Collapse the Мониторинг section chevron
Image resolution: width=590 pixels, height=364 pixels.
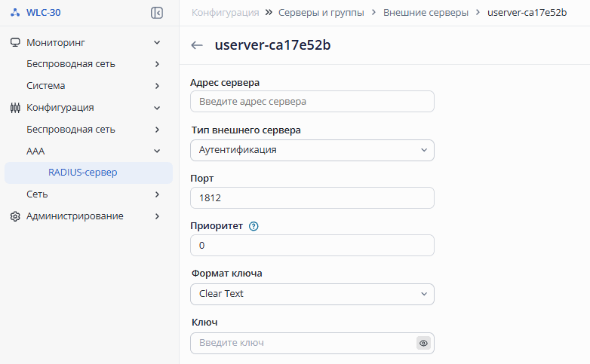point(157,42)
